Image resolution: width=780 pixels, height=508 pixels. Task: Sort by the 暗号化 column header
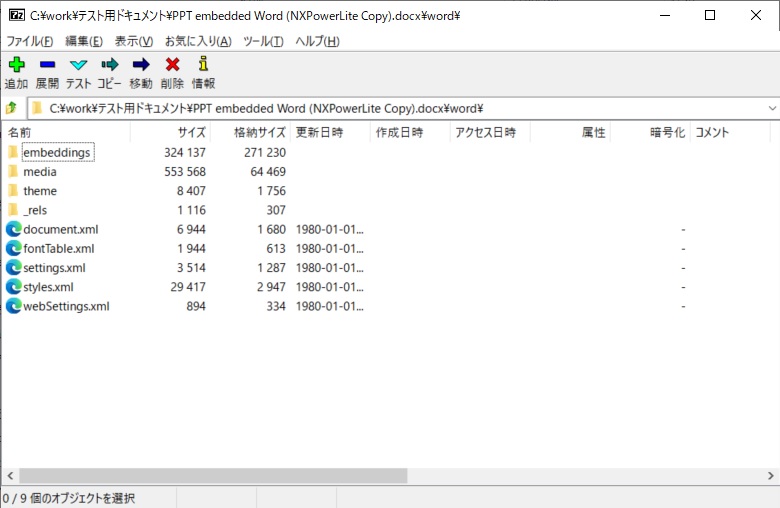651,132
